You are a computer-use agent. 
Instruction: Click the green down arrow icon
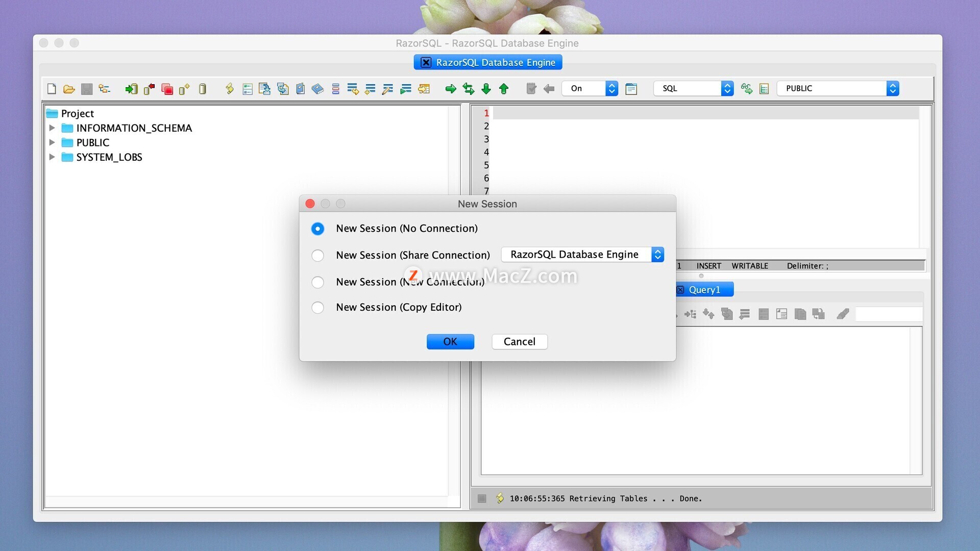486,89
